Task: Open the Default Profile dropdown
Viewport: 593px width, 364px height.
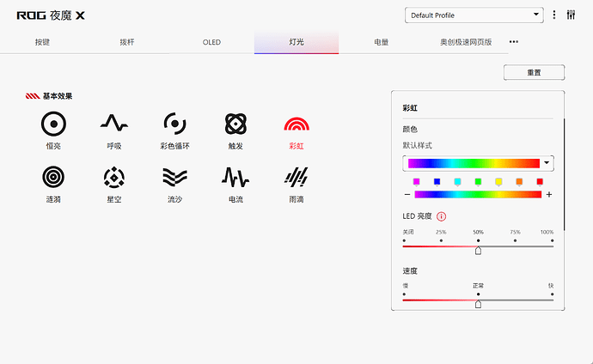Action: pos(474,15)
